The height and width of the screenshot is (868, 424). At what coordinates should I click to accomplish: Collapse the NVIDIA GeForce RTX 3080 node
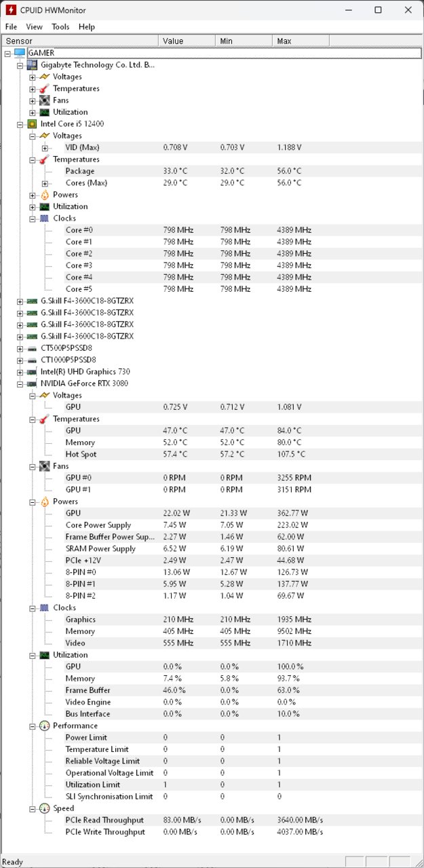(x=20, y=384)
